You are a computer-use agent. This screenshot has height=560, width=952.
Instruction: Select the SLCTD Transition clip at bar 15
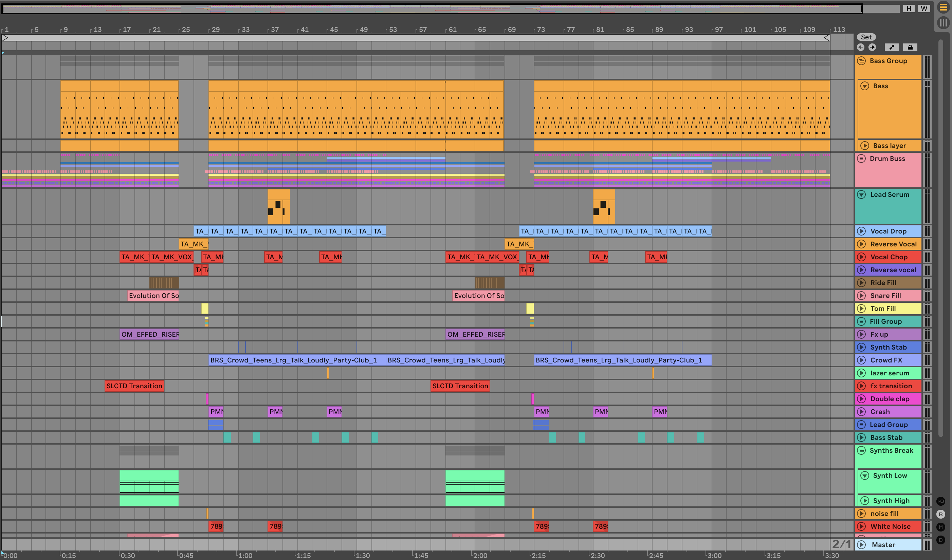(134, 386)
